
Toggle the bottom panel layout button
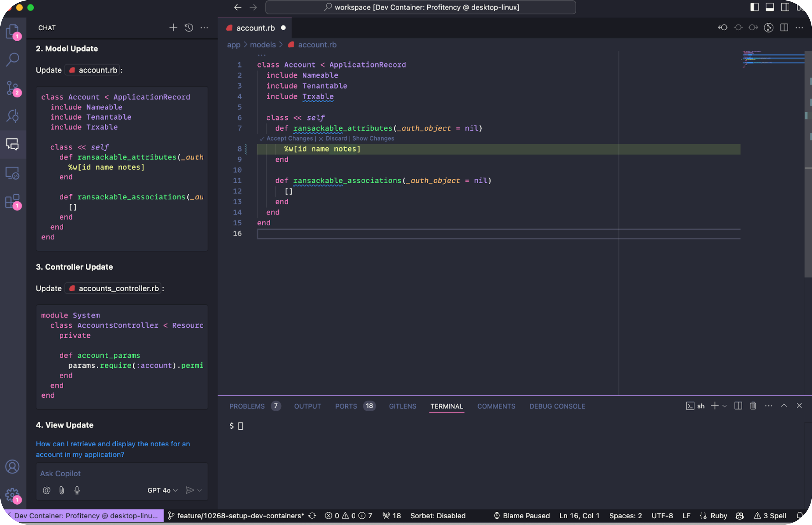point(770,7)
